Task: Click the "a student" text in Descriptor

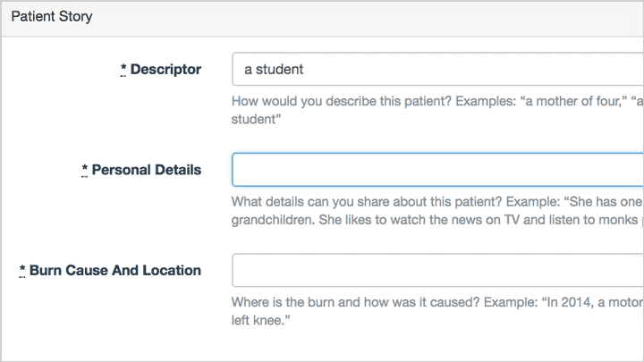Action: click(274, 69)
